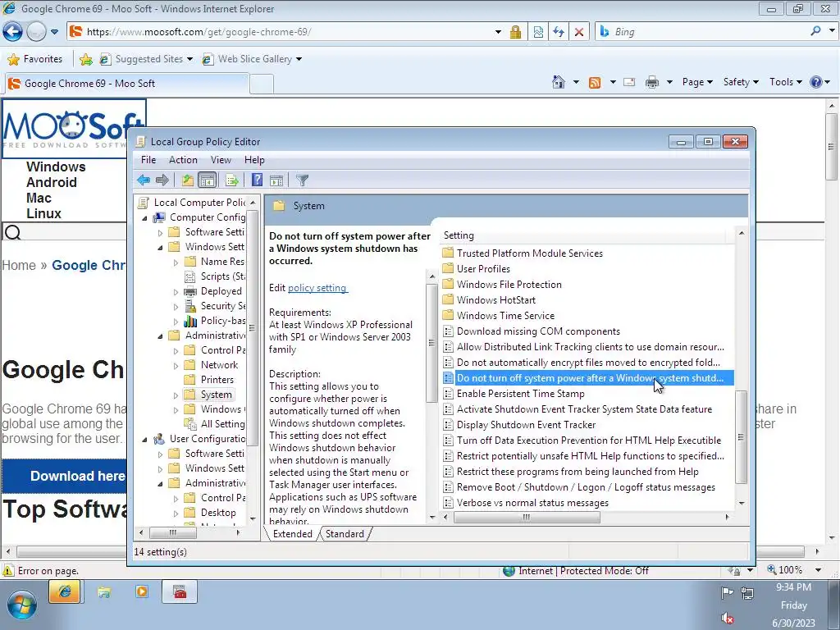Click the Refresh icon in address bar
Viewport: 840px width, 630px height.
pyautogui.click(x=559, y=32)
